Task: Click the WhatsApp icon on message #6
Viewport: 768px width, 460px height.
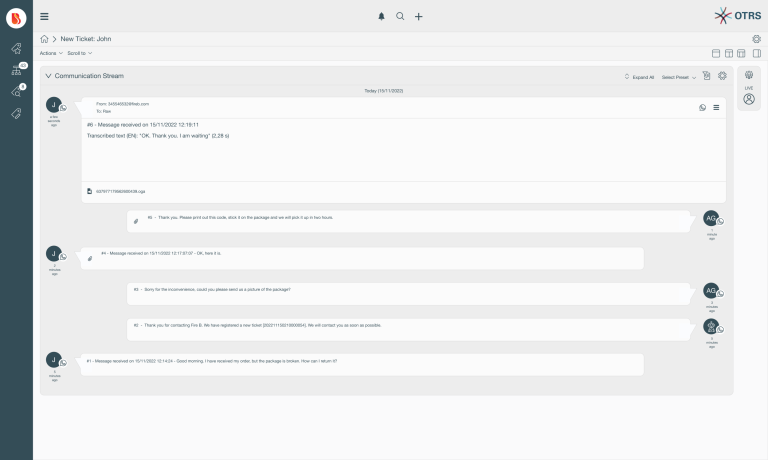Action: [x=702, y=107]
